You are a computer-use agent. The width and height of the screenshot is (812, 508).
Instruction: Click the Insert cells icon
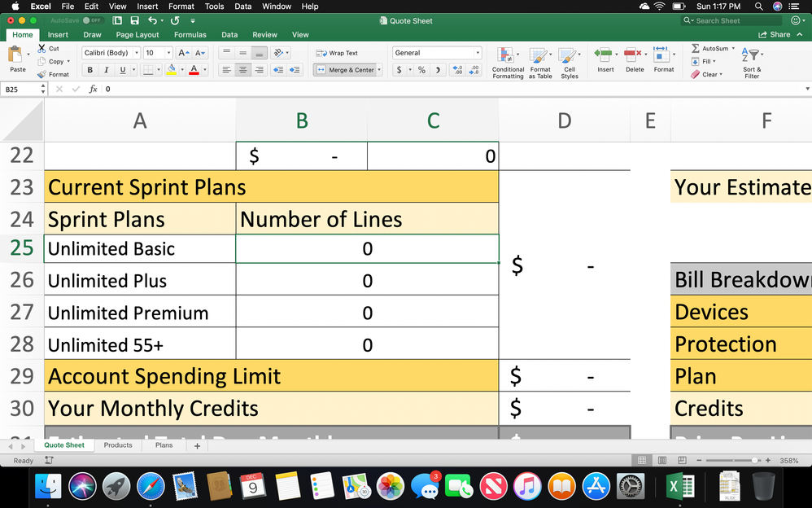[605, 54]
